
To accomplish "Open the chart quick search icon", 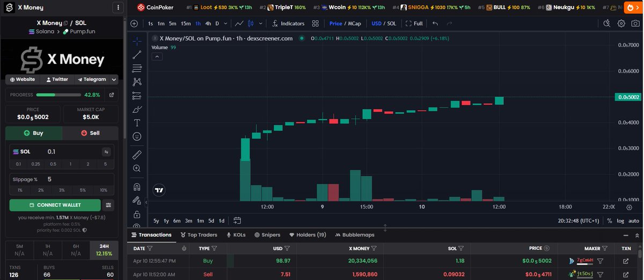I will 607,24.
